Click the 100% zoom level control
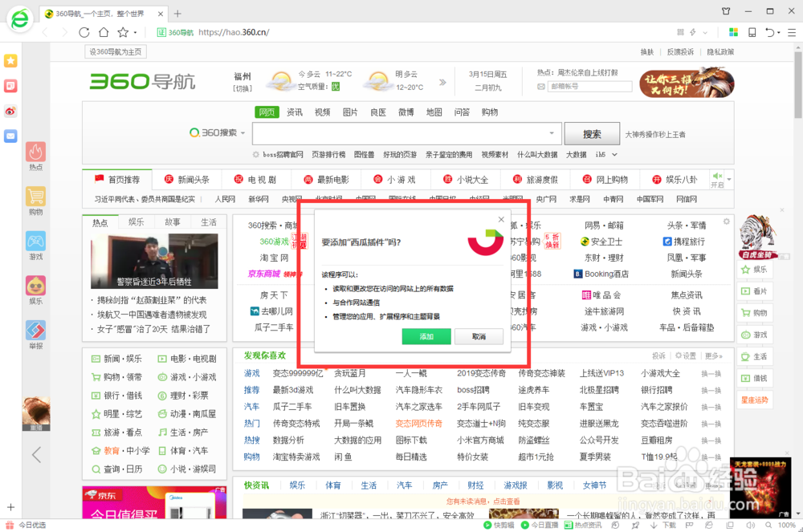 tap(787, 525)
